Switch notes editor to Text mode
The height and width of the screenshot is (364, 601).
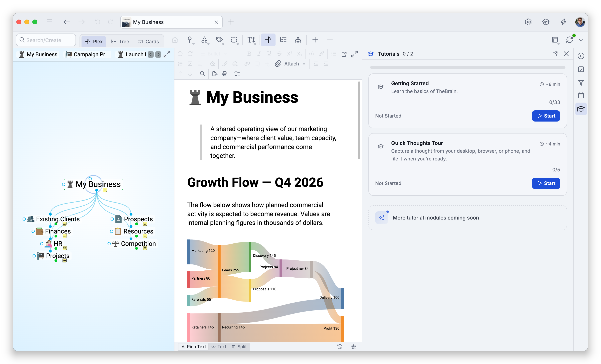219,347
